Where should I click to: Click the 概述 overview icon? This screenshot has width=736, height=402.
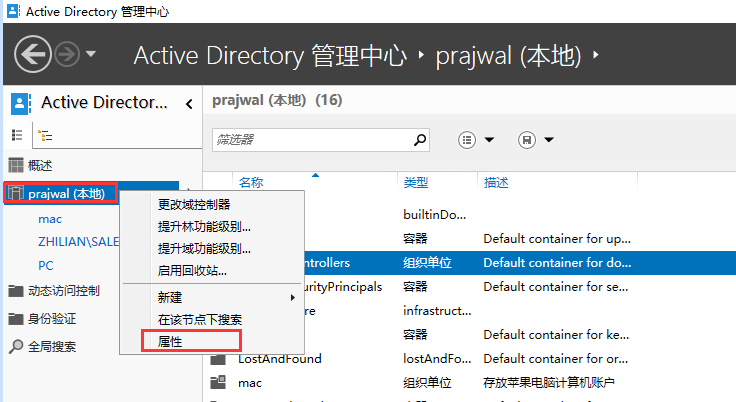click(15, 165)
